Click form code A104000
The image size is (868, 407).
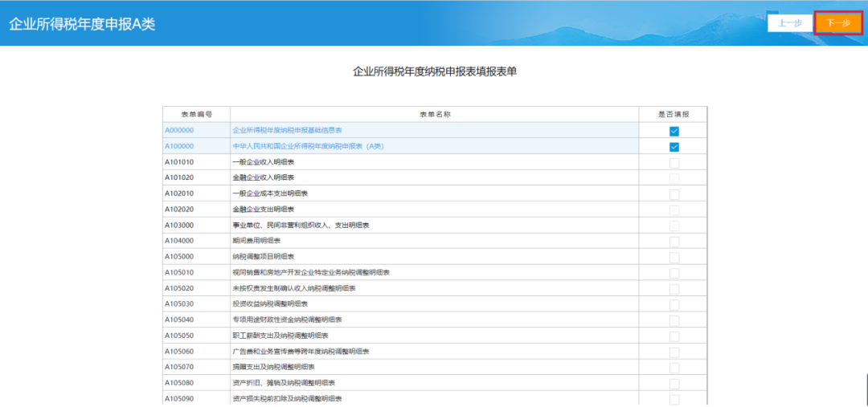point(179,241)
